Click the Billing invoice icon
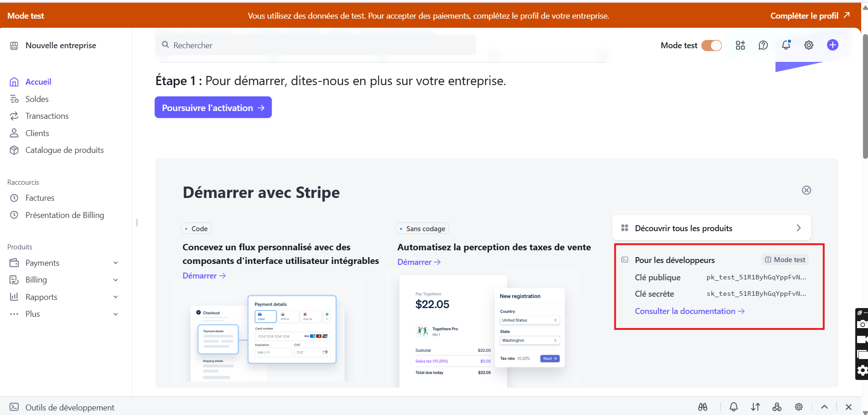 pos(14,280)
